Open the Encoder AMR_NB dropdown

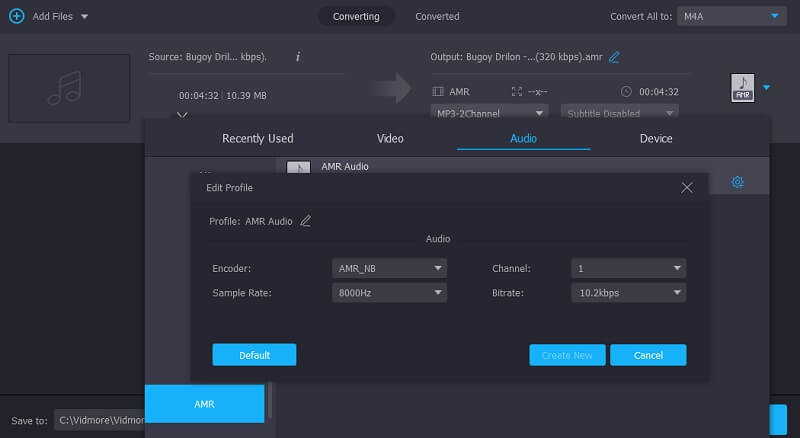(x=388, y=269)
